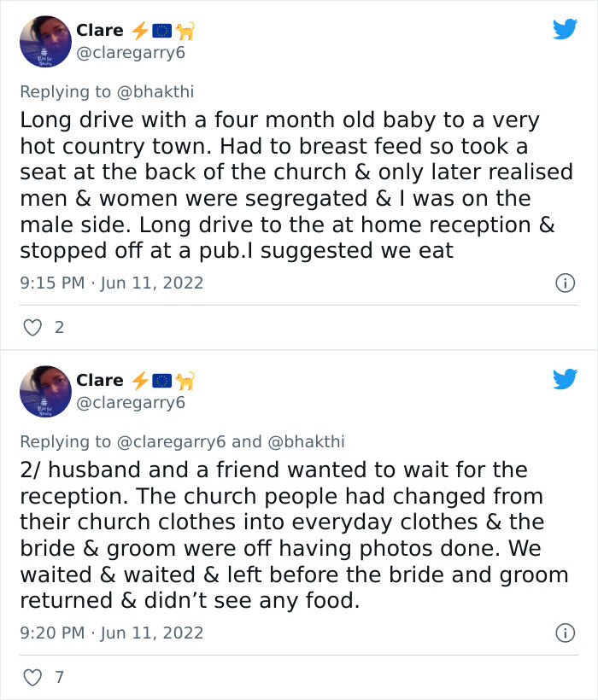Image resolution: width=598 pixels, height=700 pixels.
Task: Click the Twitter bird icon on second tweet
Action: [x=565, y=379]
